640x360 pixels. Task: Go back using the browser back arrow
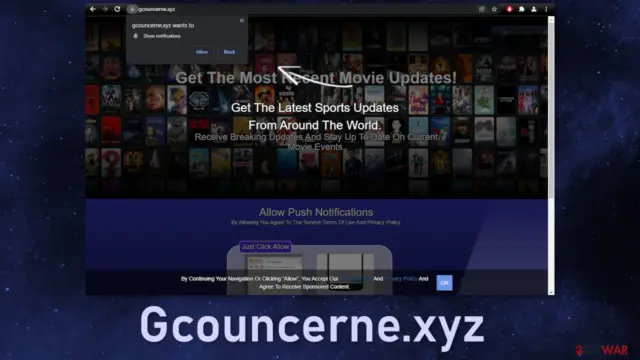(x=93, y=9)
